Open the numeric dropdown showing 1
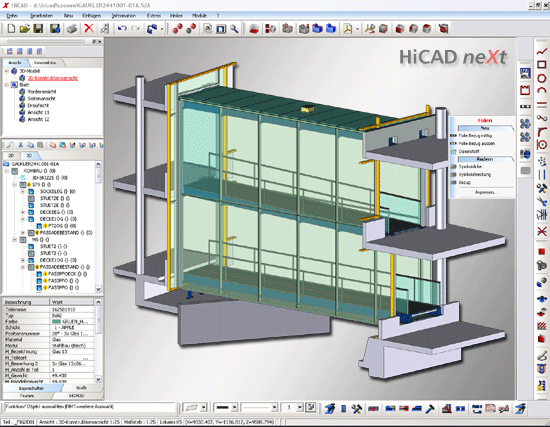Viewport: 550px width, 427px height. point(300,407)
